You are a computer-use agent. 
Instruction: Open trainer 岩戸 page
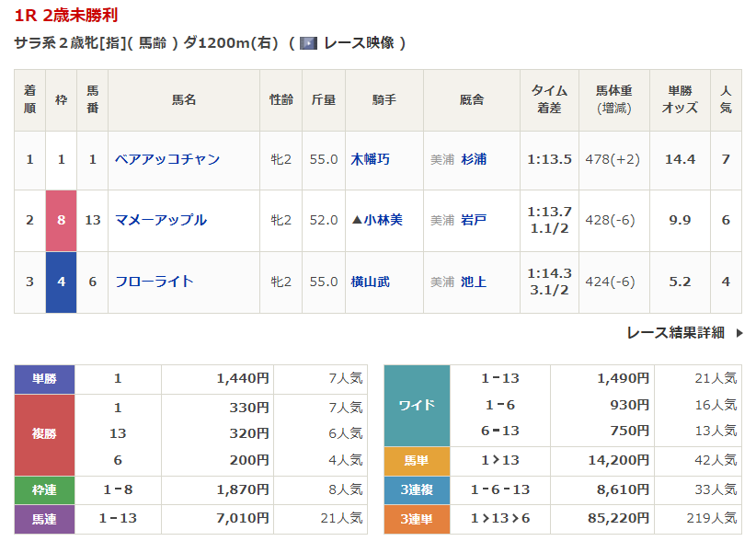(x=474, y=220)
